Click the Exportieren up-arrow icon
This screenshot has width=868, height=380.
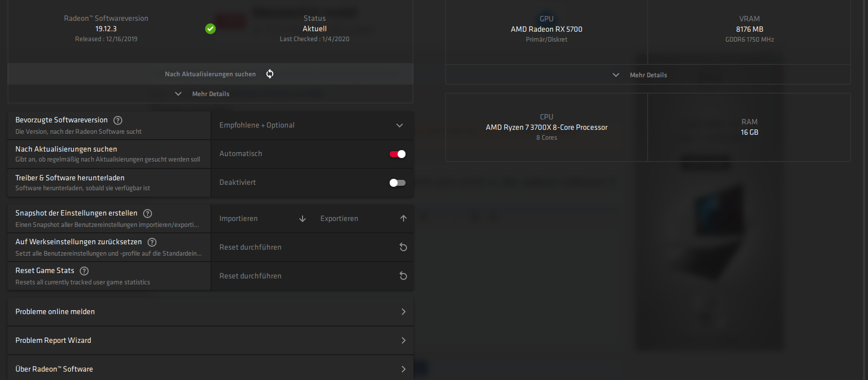[404, 218]
